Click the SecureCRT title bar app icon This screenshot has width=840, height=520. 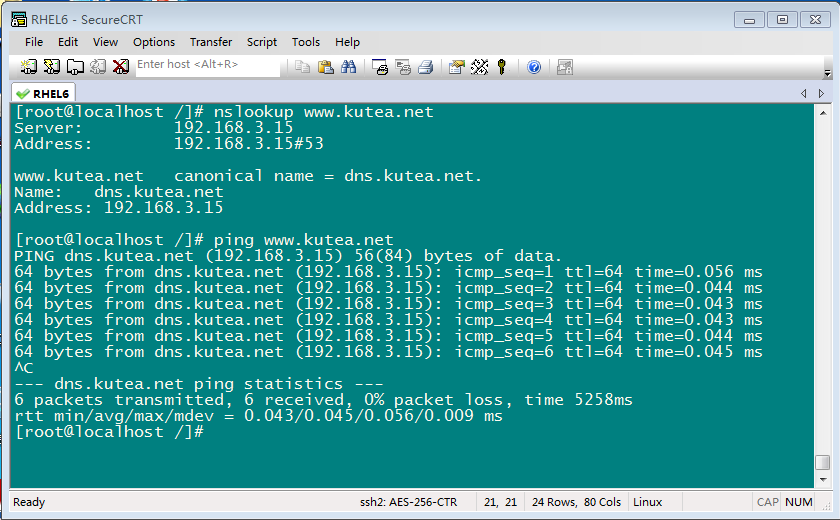coord(19,20)
